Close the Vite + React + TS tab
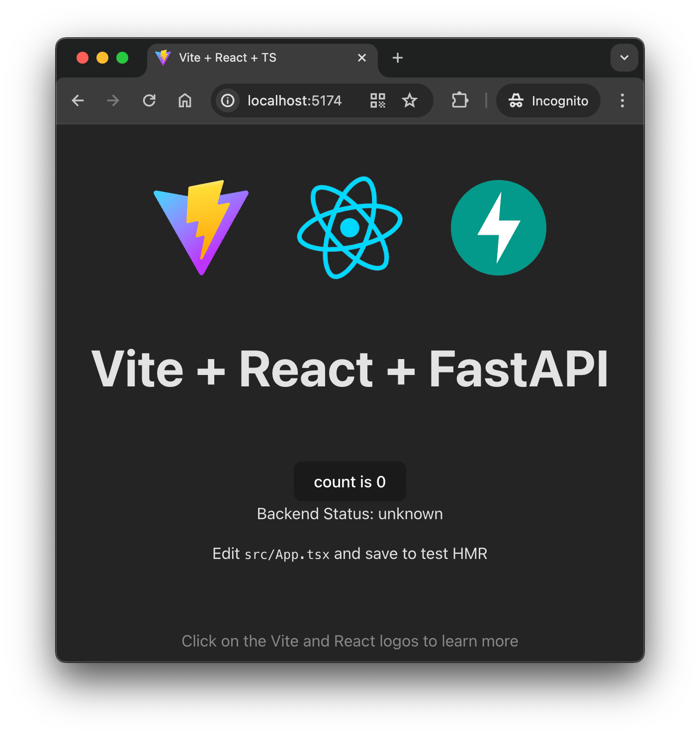This screenshot has height=736, width=700. point(362,58)
